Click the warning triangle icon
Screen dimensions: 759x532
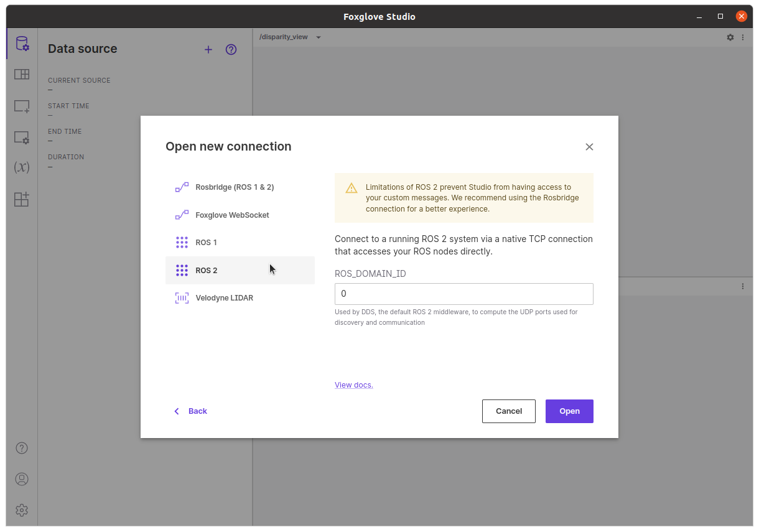tap(352, 188)
